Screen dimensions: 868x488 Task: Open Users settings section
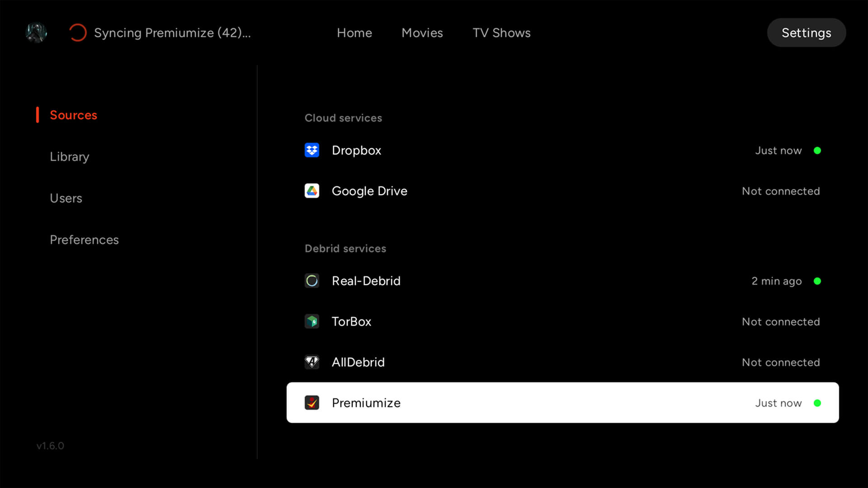[66, 198]
